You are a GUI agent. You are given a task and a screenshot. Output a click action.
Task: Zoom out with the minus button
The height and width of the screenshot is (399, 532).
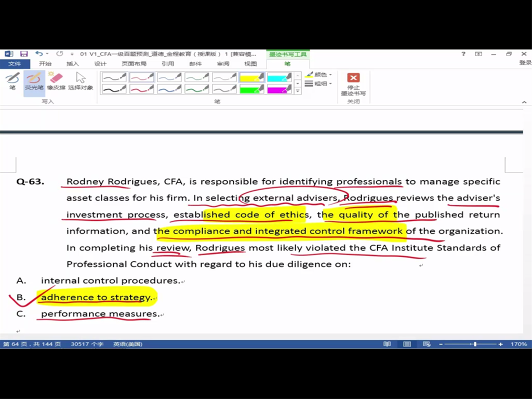tap(441, 344)
